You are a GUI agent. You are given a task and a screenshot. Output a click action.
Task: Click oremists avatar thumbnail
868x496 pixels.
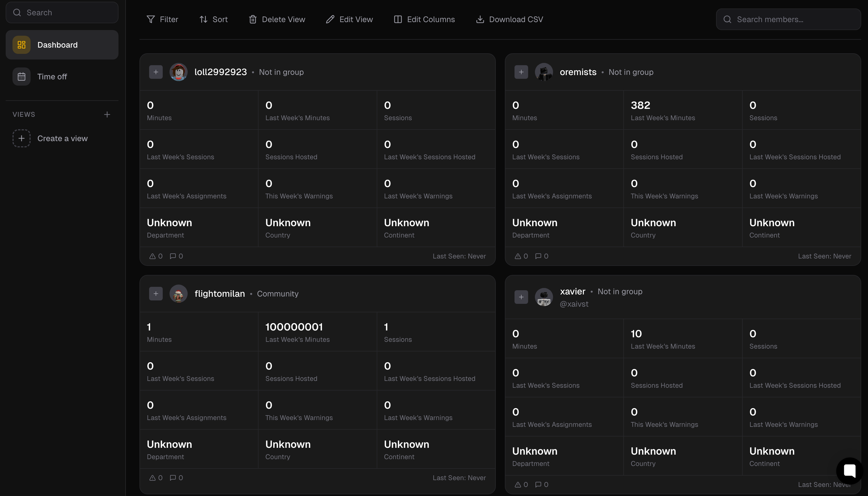tap(544, 72)
